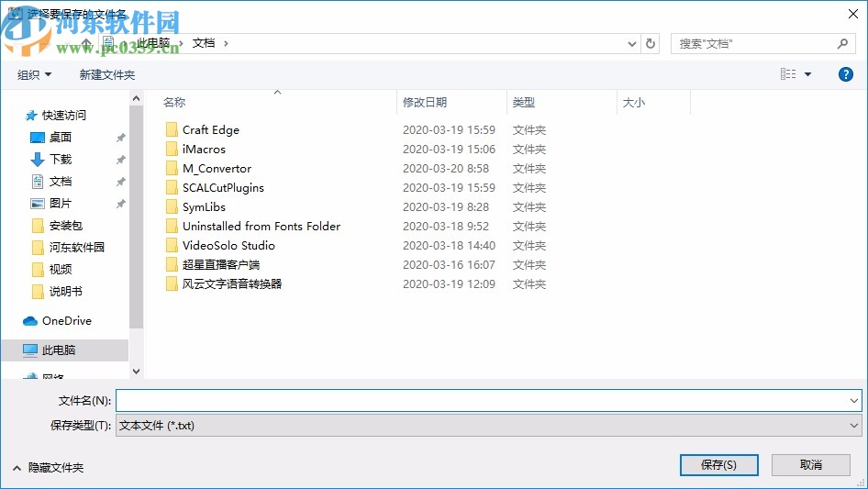Sort by the 类型 column header
This screenshot has width=868, height=489.
(x=524, y=103)
